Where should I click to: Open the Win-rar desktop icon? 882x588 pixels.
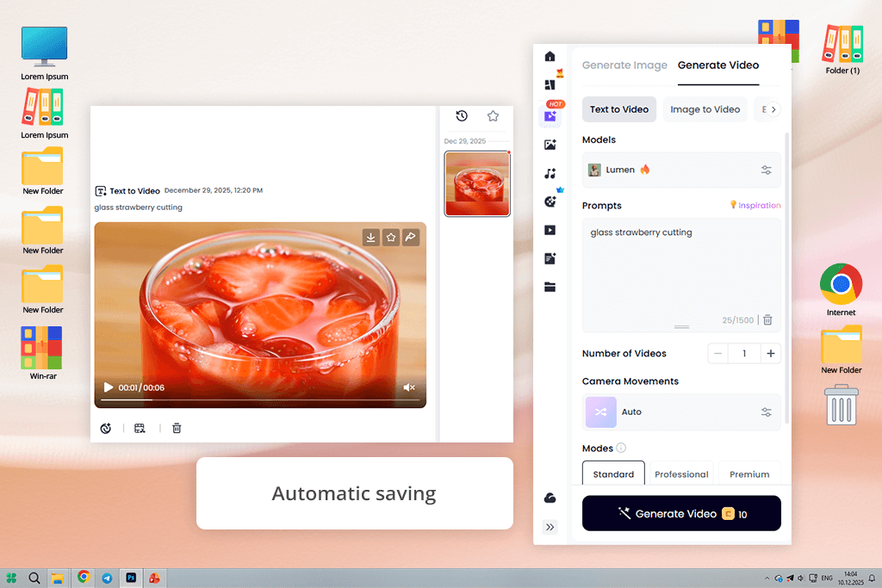click(x=43, y=353)
